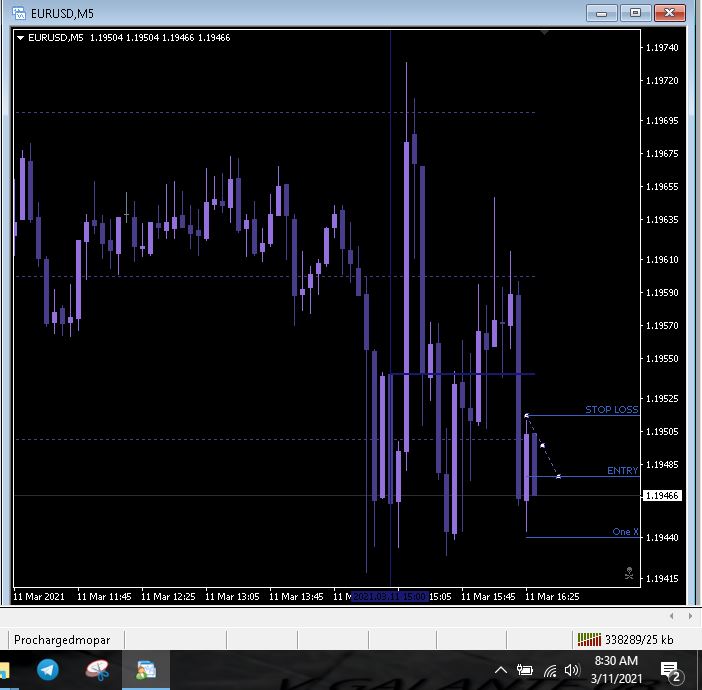This screenshot has width=702, height=690.
Task: Click the battery power tray icon
Action: pos(525,670)
